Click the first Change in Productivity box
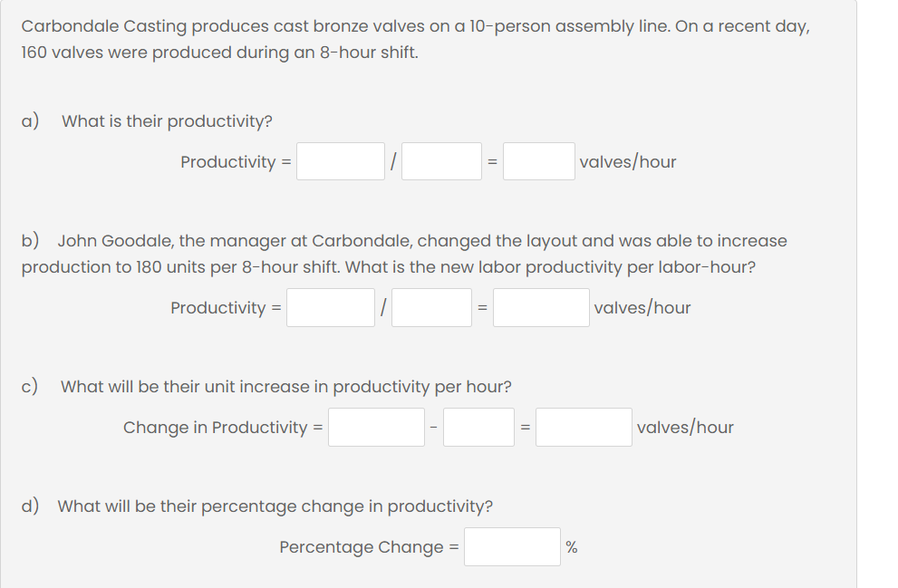This screenshot has width=898, height=588. (376, 427)
